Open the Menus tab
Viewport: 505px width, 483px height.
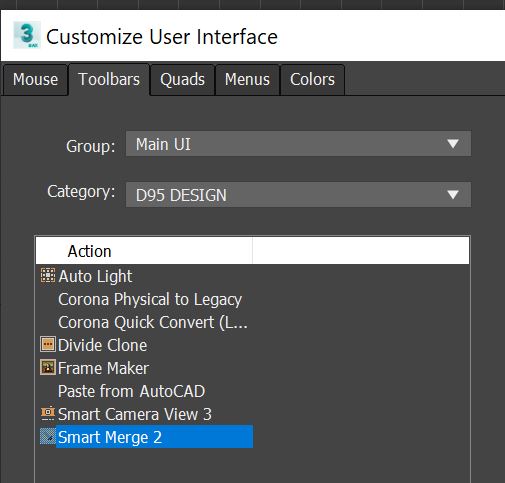[x=247, y=80]
